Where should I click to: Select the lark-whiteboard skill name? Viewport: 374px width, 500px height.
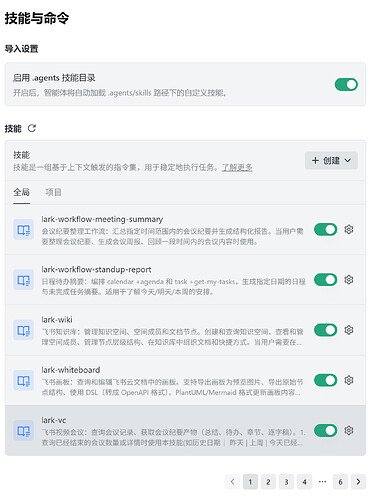[71, 370]
